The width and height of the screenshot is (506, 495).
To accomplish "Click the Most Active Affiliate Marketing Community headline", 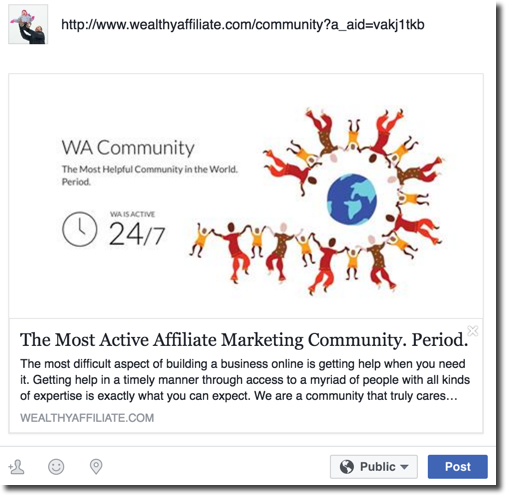I will pyautogui.click(x=244, y=340).
